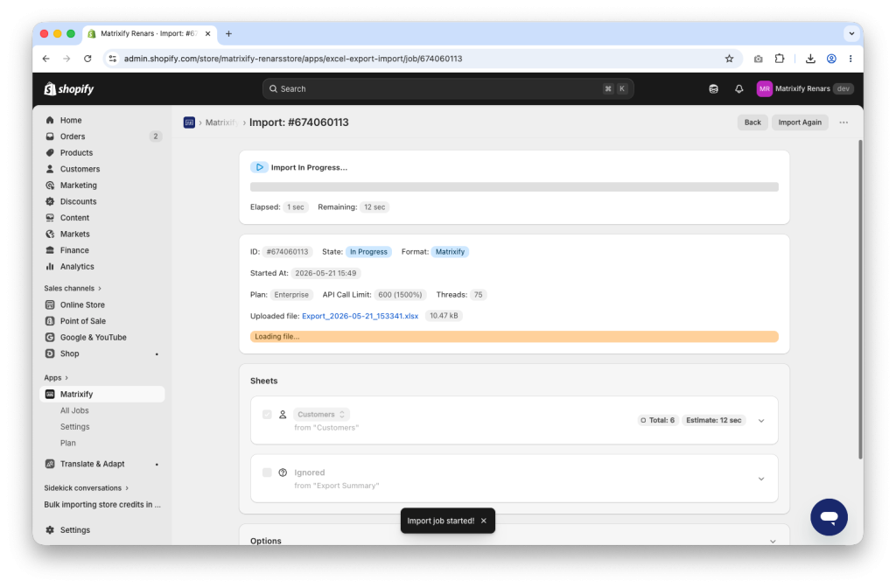Click the Translate & Adapt icon
This screenshot has height=588, width=896.
(50, 464)
